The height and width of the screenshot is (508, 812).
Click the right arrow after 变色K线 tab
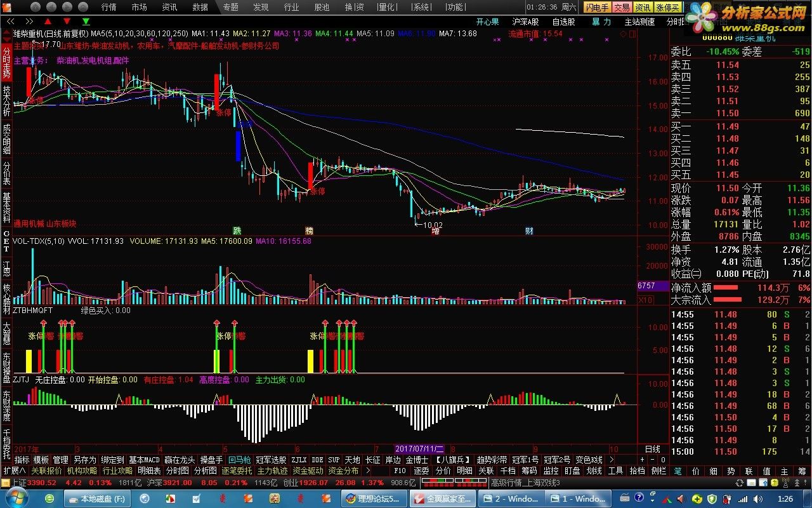[x=611, y=460]
